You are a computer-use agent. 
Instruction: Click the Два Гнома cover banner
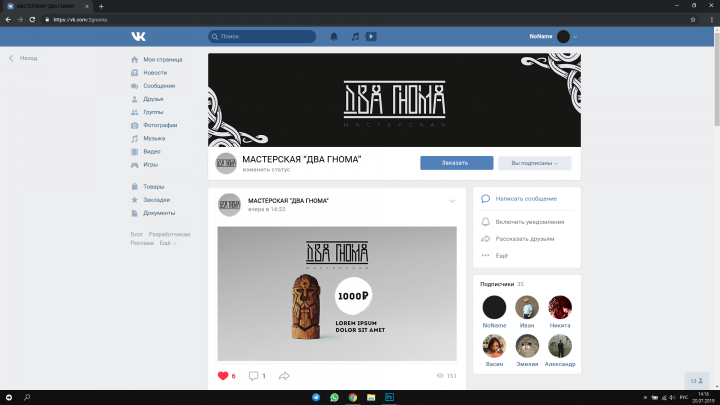pos(394,100)
